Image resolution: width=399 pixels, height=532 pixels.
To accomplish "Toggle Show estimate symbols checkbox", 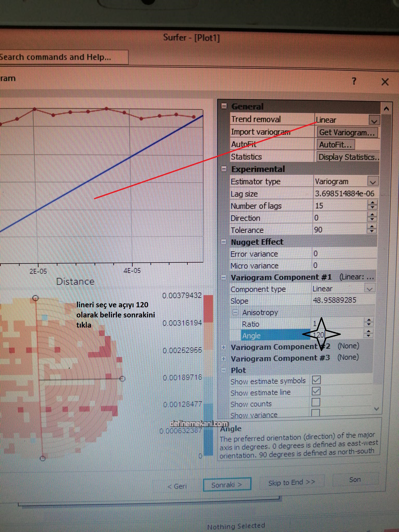I will pyautogui.click(x=316, y=380).
